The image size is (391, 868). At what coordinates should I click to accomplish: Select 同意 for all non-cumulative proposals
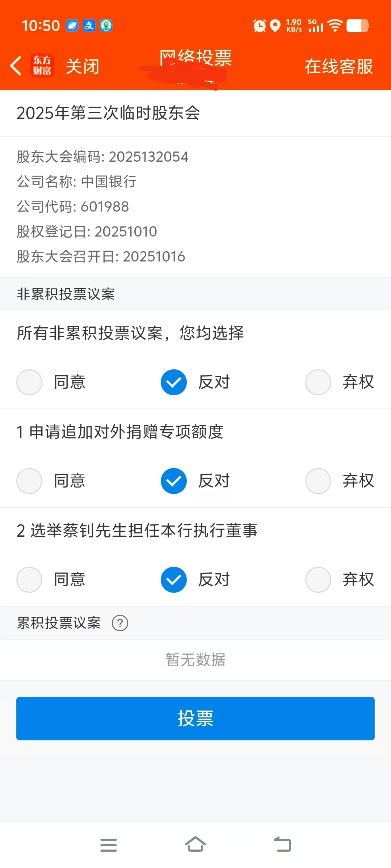click(29, 382)
